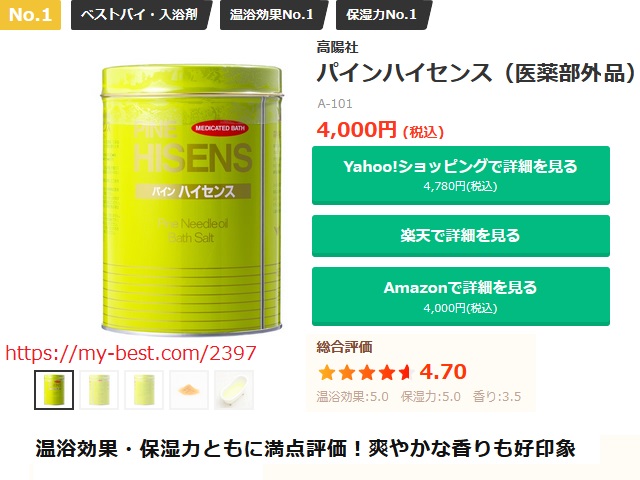This screenshot has width=640, height=480.
Task: Select the first can thumbnail
Action: 54,390
